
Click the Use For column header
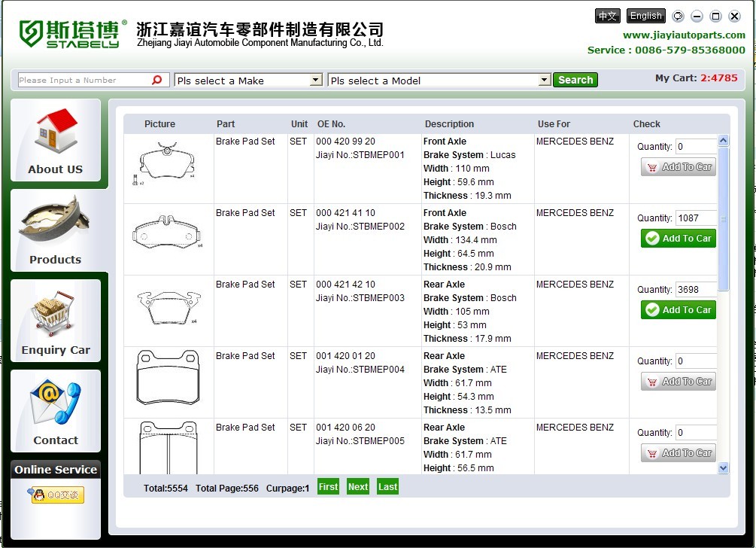tap(554, 124)
